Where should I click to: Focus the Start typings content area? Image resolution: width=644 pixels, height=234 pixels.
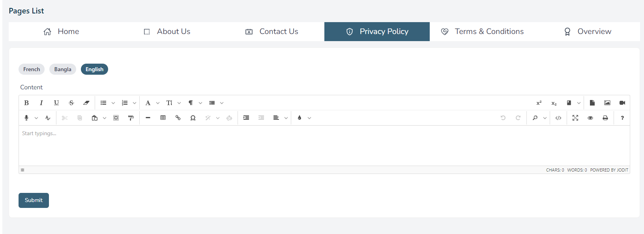(x=324, y=145)
